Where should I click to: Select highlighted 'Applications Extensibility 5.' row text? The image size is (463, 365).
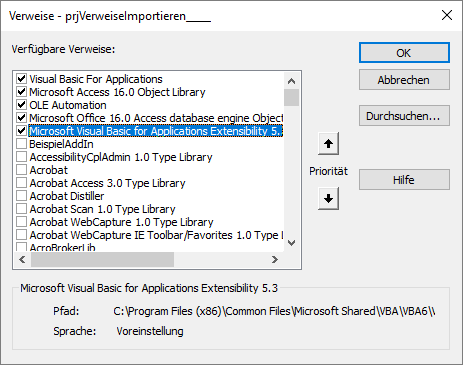point(156,131)
